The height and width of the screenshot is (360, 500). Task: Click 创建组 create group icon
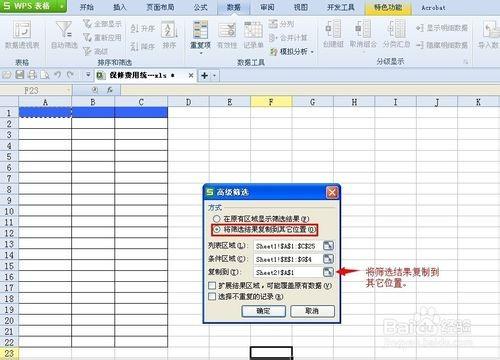point(333,29)
